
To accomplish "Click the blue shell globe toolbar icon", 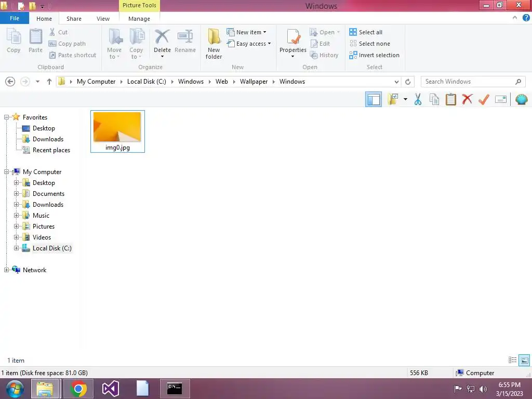I will pyautogui.click(x=522, y=99).
